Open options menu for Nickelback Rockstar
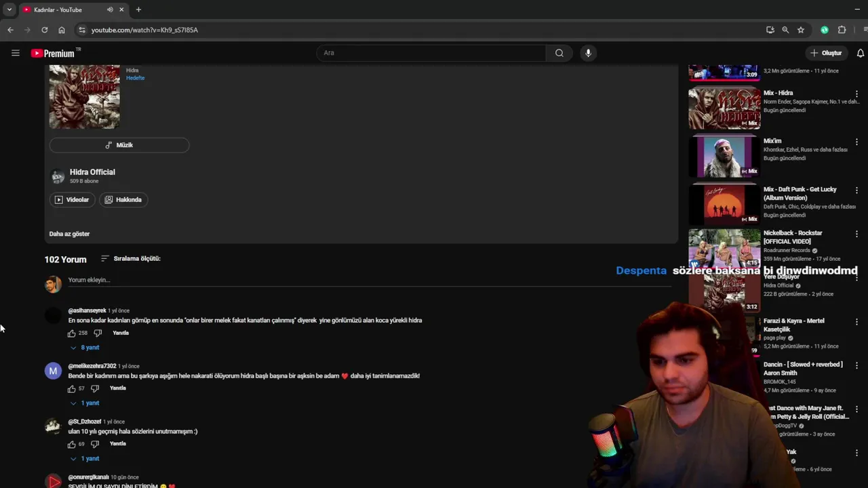 856,234
